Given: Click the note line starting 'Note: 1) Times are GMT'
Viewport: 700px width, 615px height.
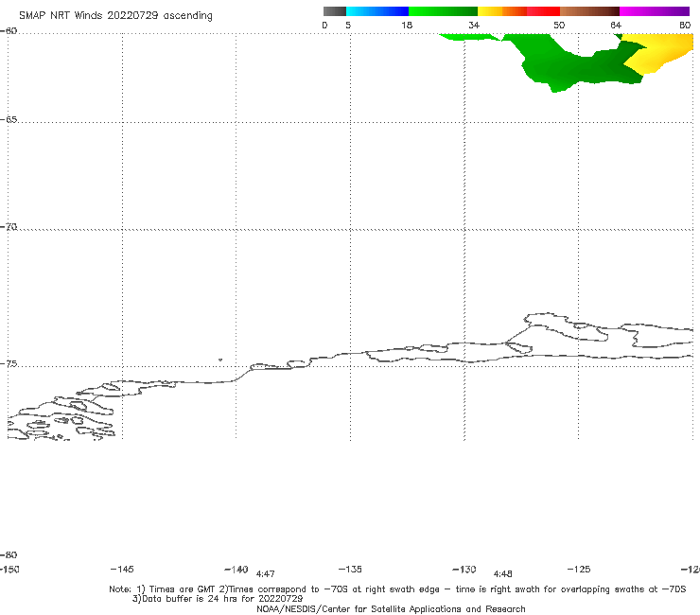Looking at the screenshot, I should (x=397, y=589).
